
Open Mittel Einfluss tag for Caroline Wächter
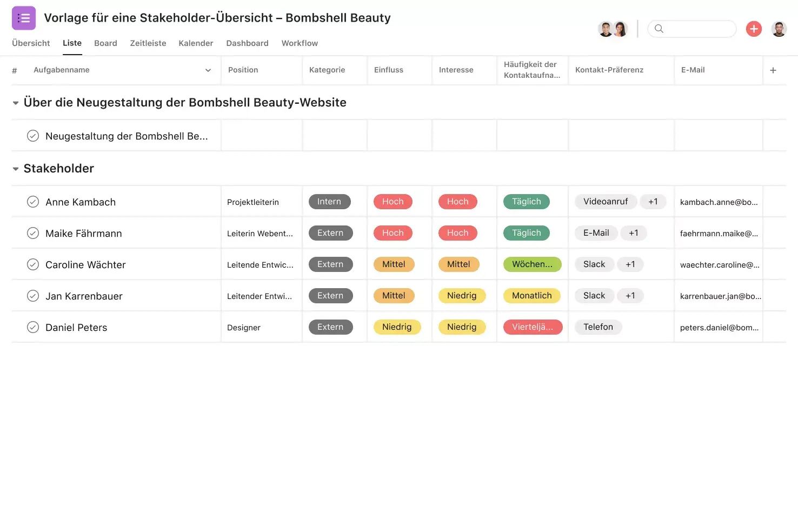click(394, 264)
